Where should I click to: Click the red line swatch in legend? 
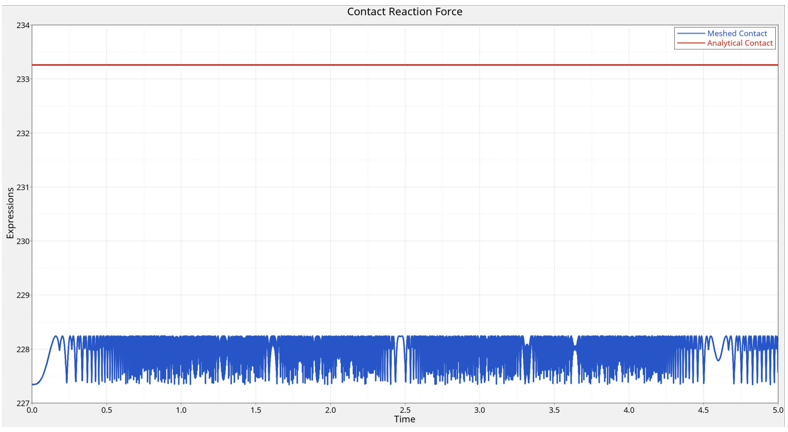pos(690,43)
